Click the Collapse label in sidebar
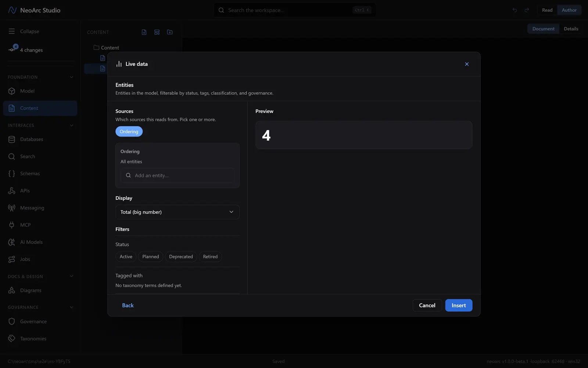This screenshot has width=588, height=368. pyautogui.click(x=29, y=31)
